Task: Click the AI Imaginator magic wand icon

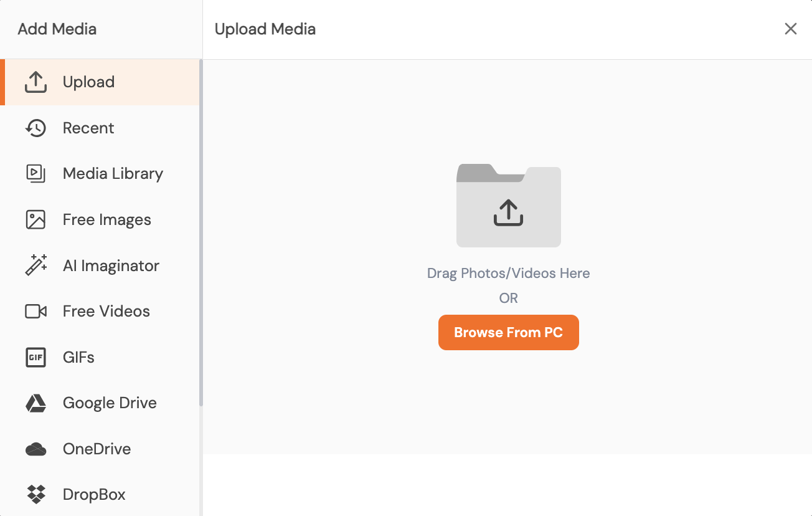Action: pyautogui.click(x=35, y=265)
